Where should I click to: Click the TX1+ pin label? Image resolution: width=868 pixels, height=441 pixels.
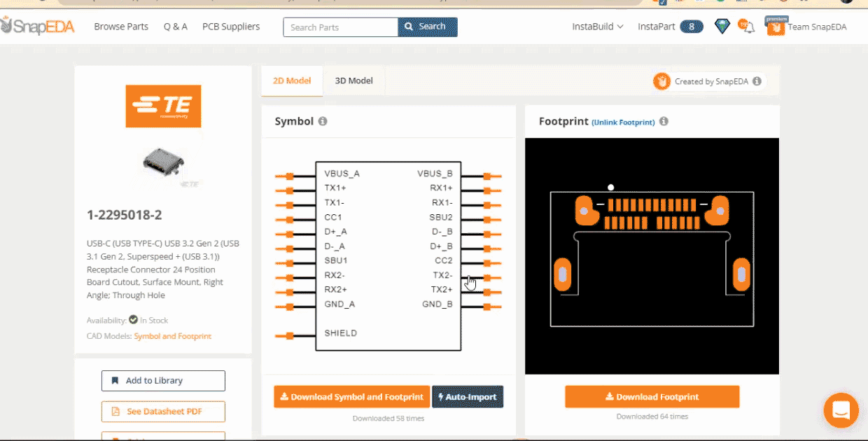[335, 188]
